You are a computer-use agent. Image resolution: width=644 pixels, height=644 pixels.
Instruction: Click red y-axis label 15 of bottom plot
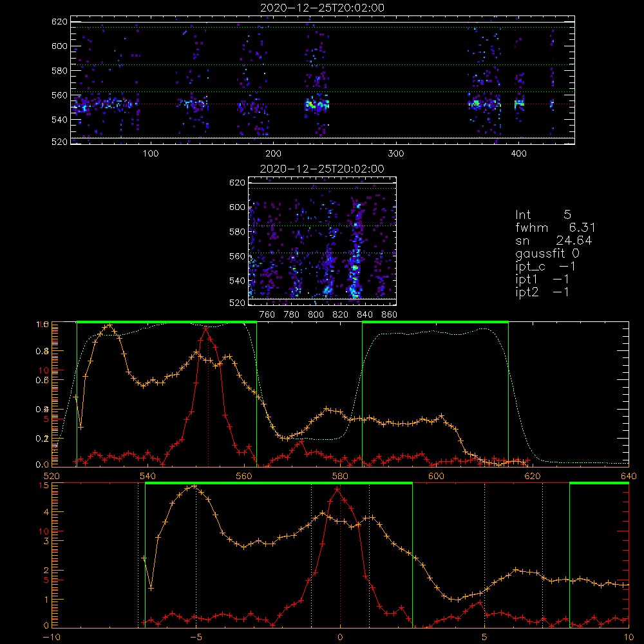coord(44,486)
